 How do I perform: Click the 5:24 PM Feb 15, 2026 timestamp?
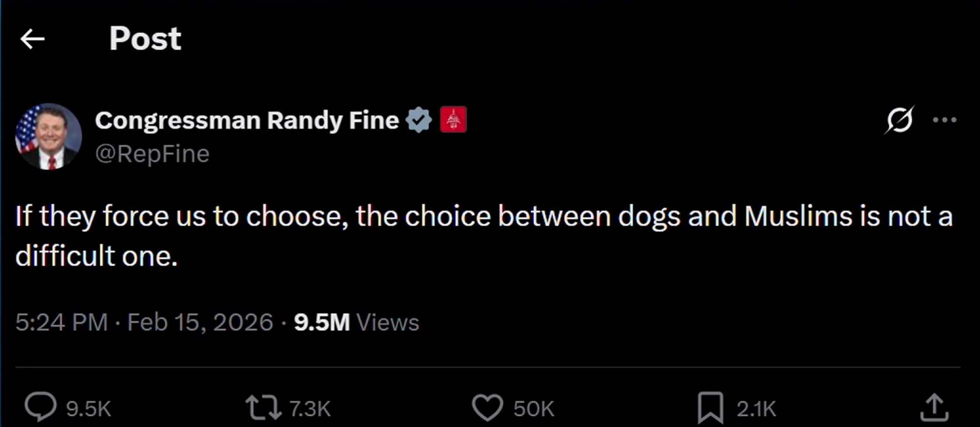coord(144,323)
